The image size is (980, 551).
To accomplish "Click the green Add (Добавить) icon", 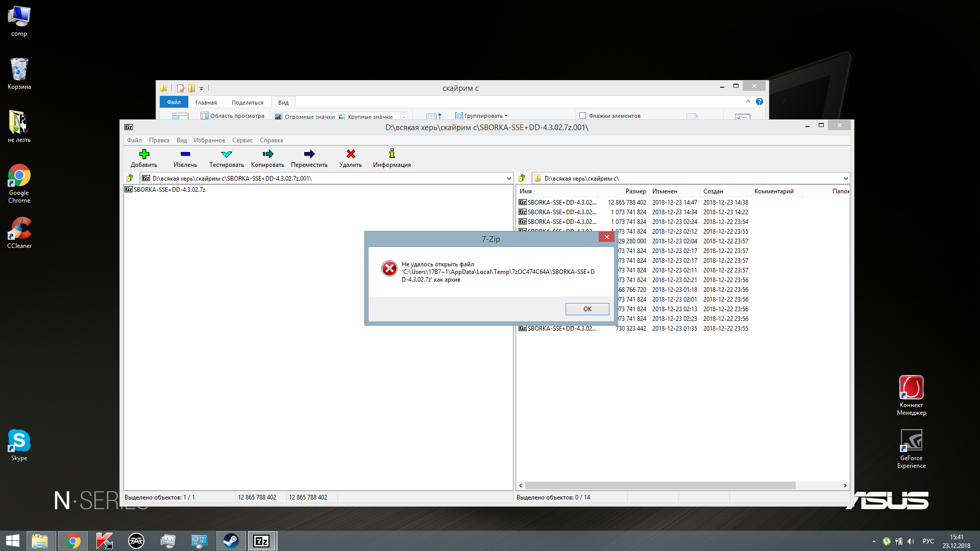I will click(144, 154).
